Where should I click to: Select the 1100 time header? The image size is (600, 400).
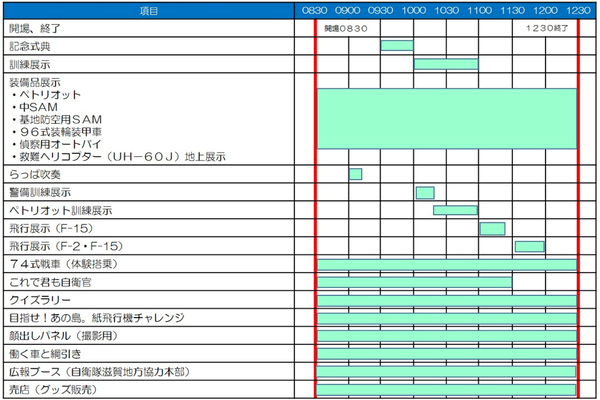point(479,10)
